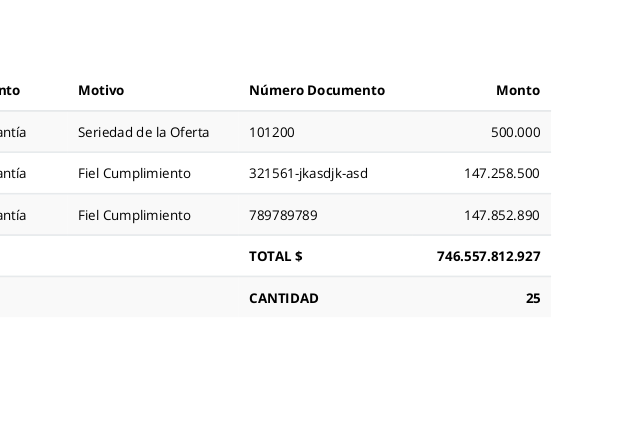Screen dimensions: 639x436
Task: Click document number 101200
Action: coord(271,132)
